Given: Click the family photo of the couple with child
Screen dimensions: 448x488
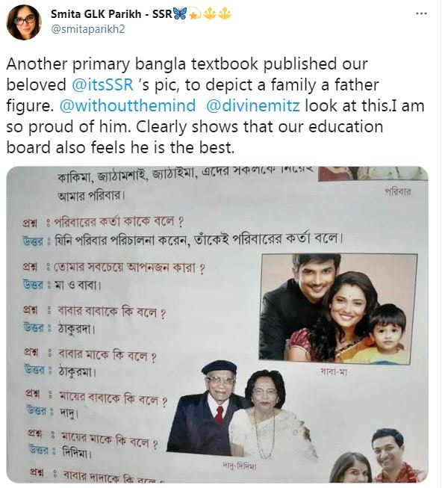Looking at the screenshot, I should (x=338, y=308).
